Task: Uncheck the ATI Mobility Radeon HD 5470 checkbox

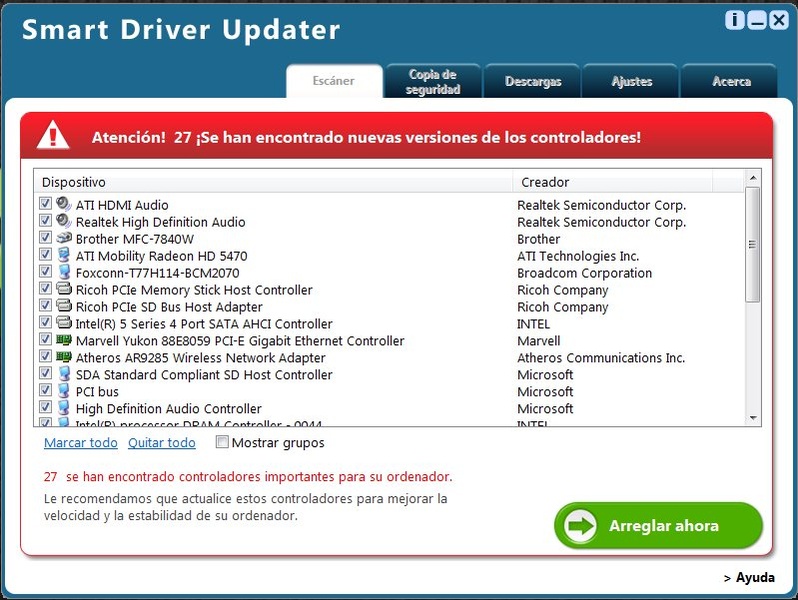Action: (45, 254)
